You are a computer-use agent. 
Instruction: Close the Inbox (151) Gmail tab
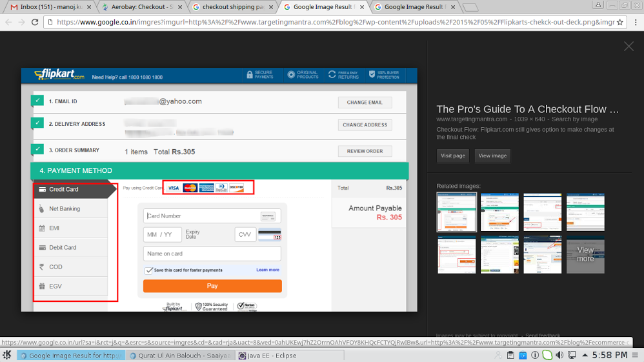[88, 7]
